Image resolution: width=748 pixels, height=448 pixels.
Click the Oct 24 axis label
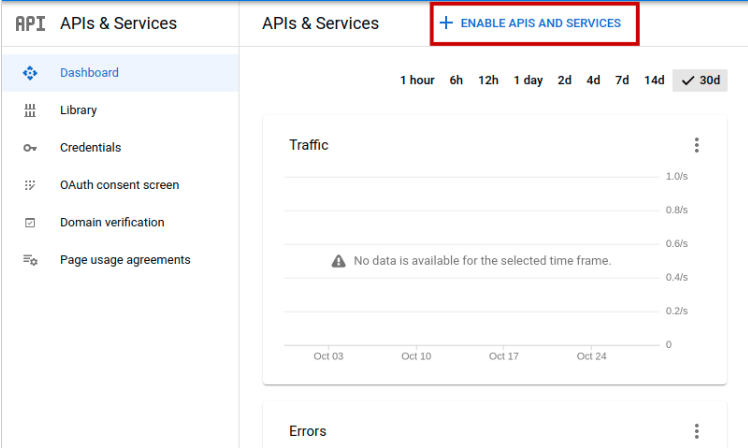(591, 356)
